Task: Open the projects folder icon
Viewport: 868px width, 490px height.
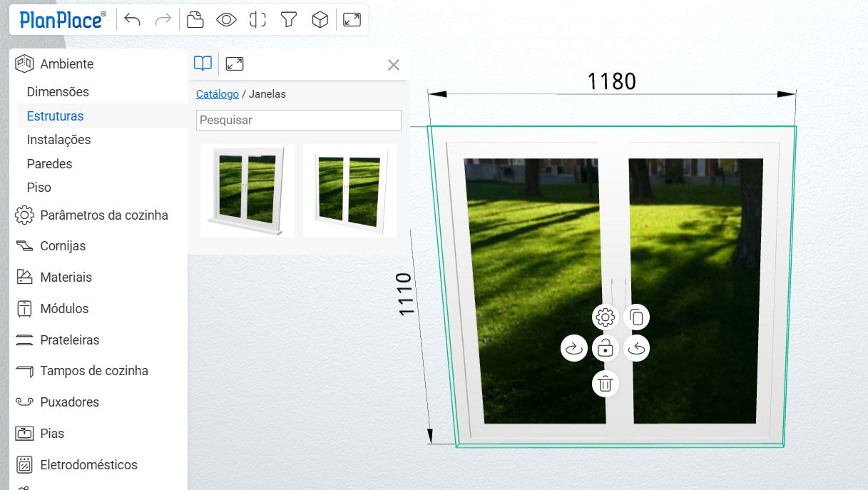Action: coord(195,20)
